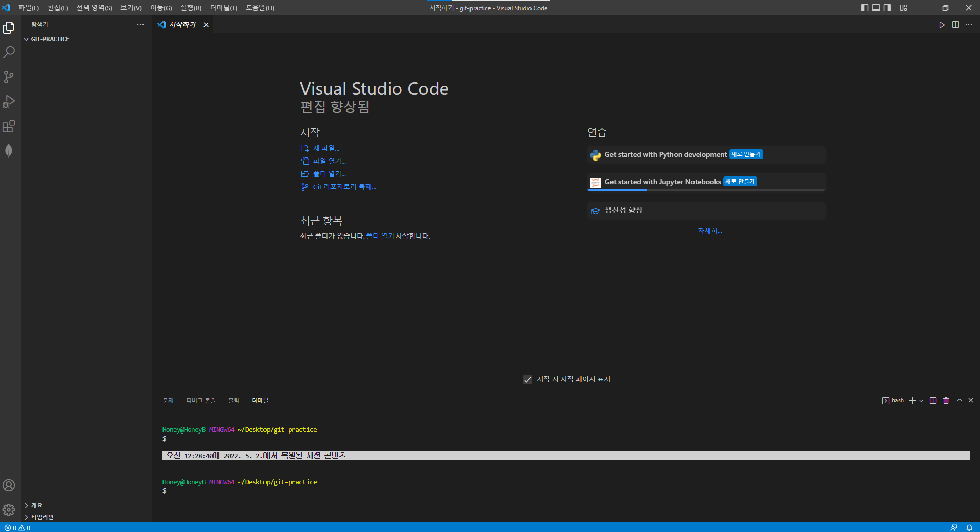The height and width of the screenshot is (532, 980).
Task: Click the feedback icon in status bar
Action: tap(954, 528)
